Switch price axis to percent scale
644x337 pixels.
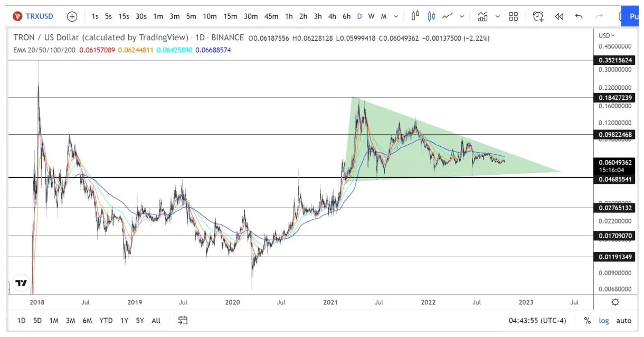click(587, 321)
